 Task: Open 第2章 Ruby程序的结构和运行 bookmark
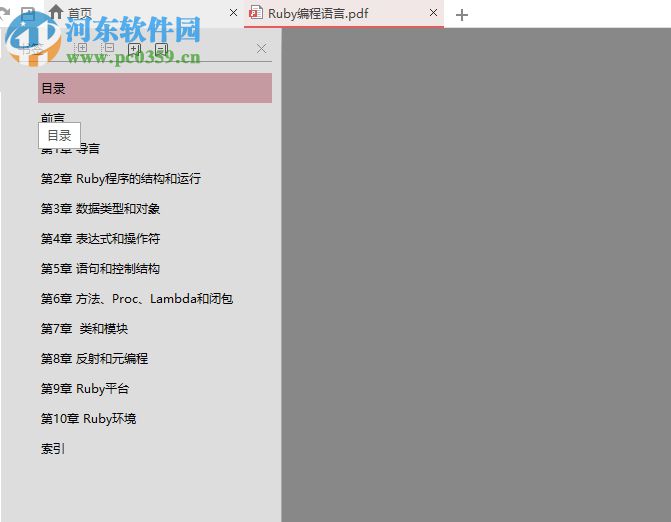[x=121, y=178]
